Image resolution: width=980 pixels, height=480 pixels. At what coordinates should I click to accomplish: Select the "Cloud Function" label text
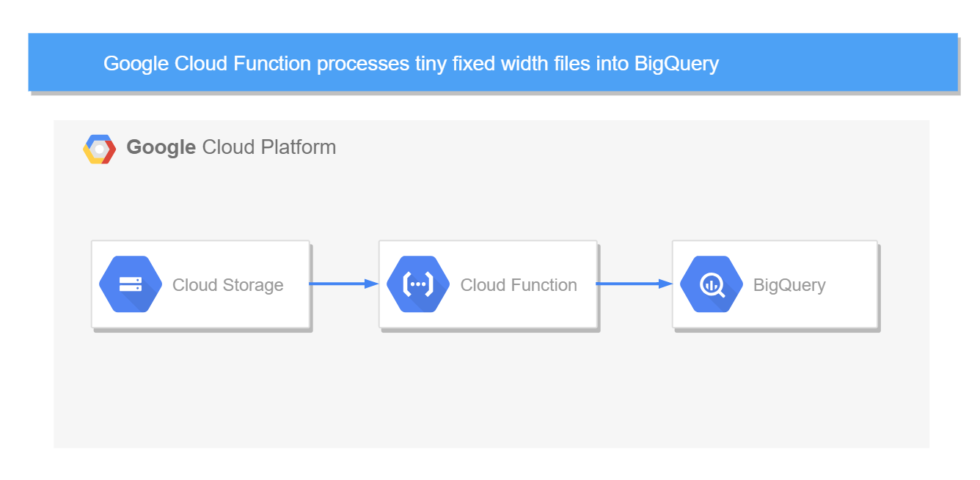click(x=519, y=285)
